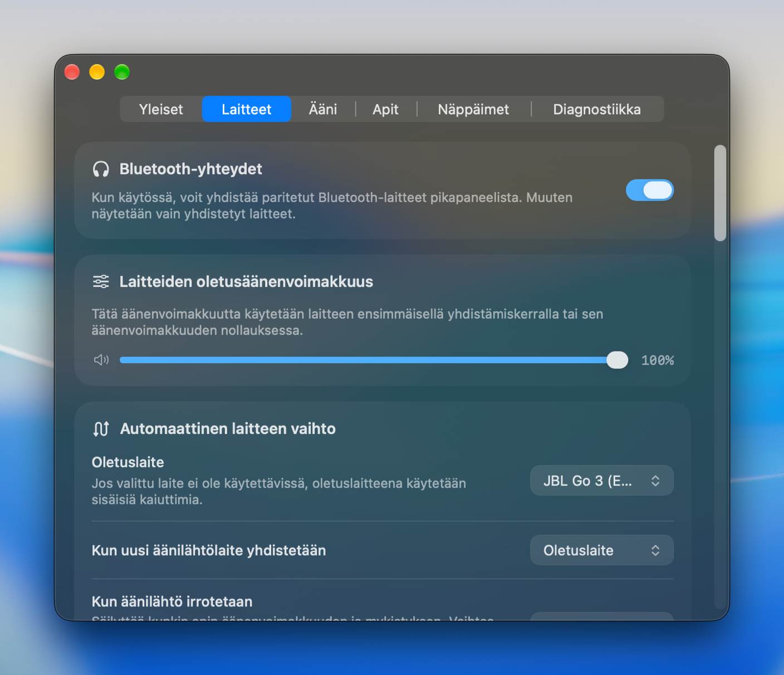Close the settings window with the red button

[72, 72]
